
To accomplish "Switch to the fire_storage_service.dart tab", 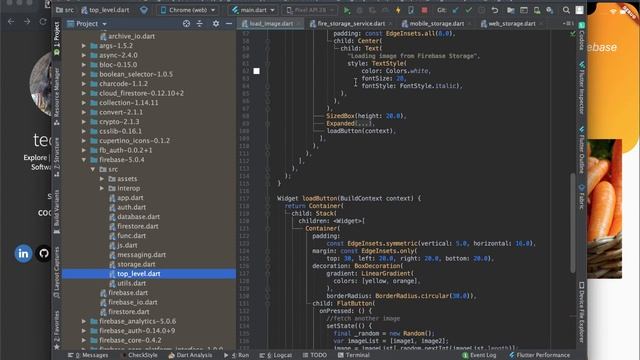I will (x=351, y=24).
